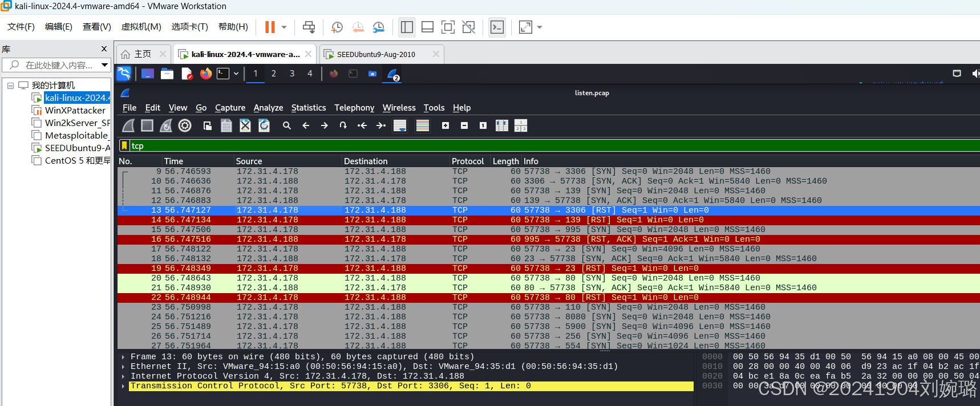Open the file manager in Kali panel
Screen dimensions: 980x406
[167, 74]
